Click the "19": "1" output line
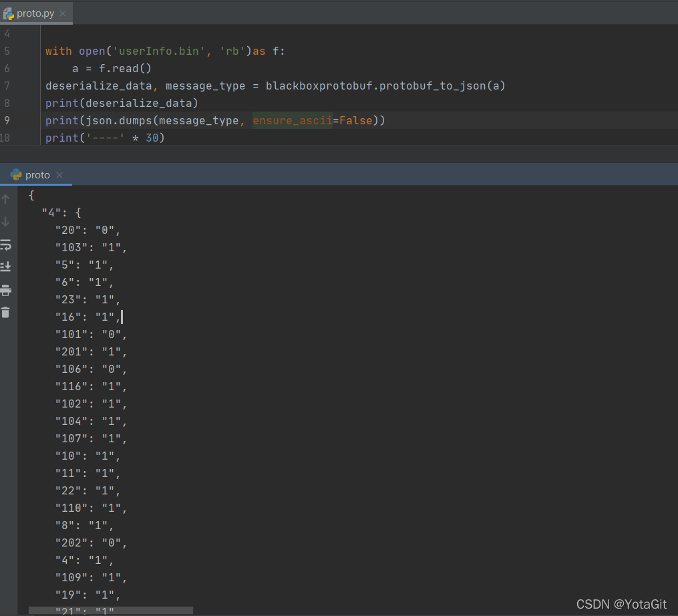Viewport: 678px width, 616px height. point(88,595)
